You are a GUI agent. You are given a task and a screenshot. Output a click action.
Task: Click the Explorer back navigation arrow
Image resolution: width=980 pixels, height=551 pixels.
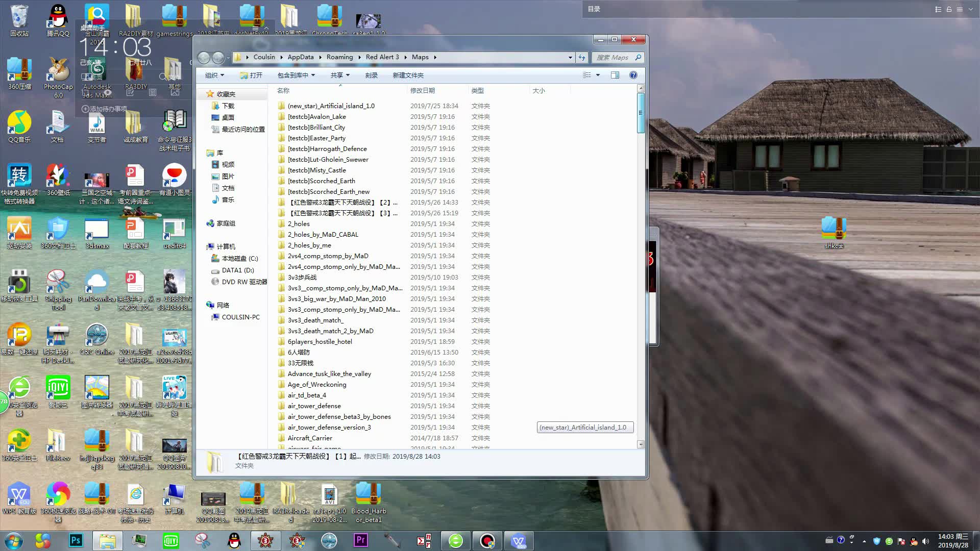(204, 58)
